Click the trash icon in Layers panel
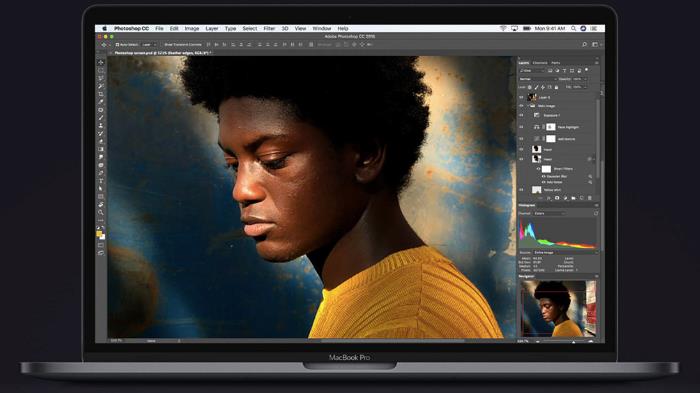Image resolution: width=700 pixels, height=393 pixels. click(x=590, y=198)
